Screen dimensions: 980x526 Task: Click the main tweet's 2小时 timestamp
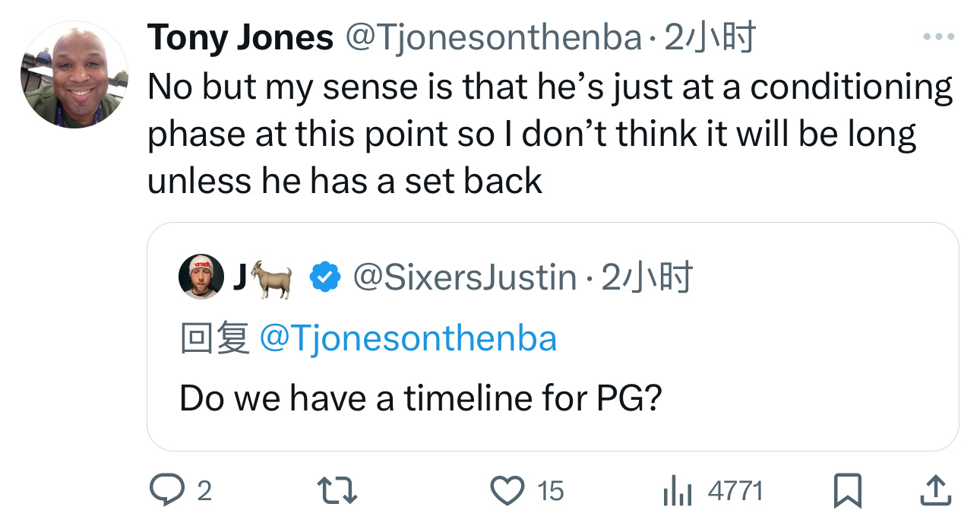pos(710,37)
